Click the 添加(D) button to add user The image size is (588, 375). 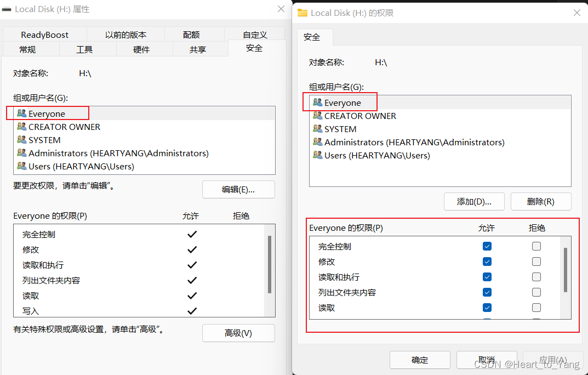pos(474,201)
